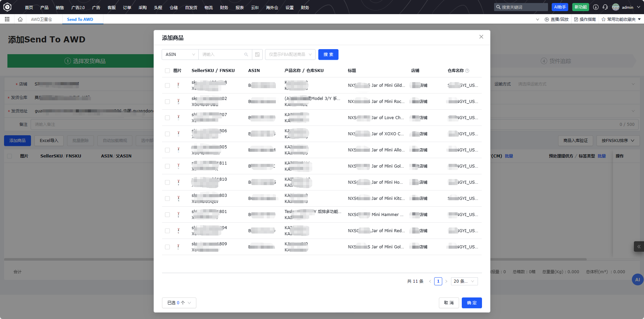644x319 pixels.
Task: Click the ASIN search input field
Action: tap(222, 55)
